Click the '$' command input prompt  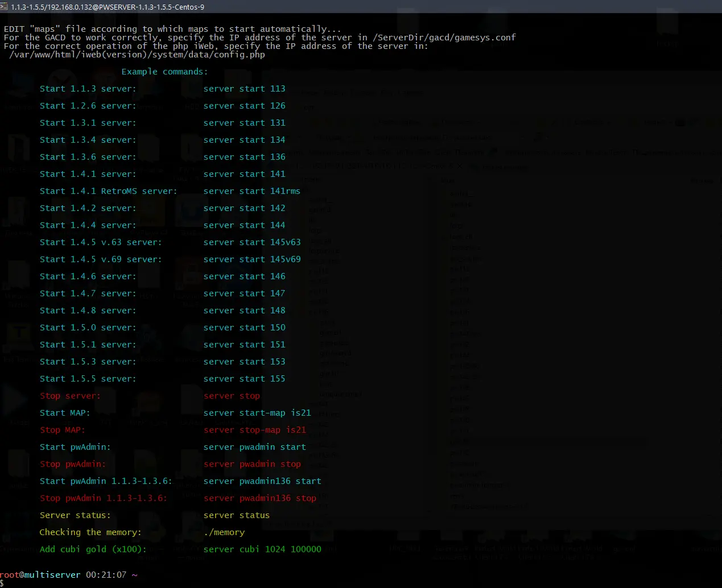2,584
